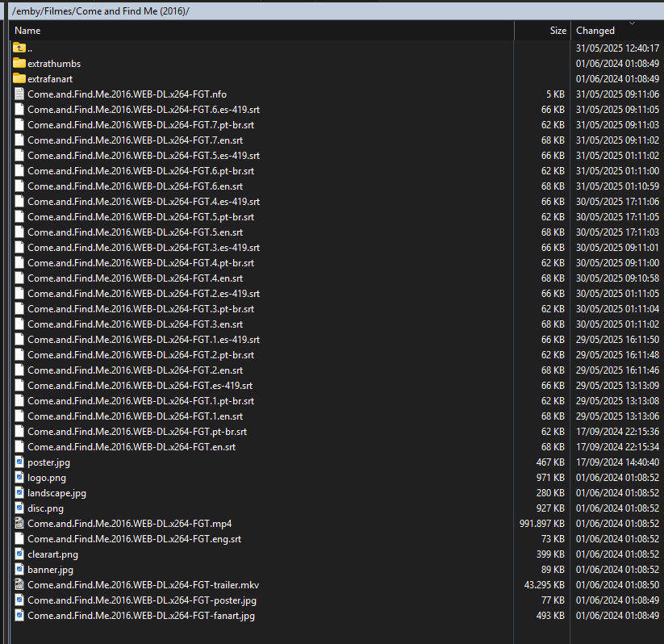Open the extrathumbs folder icon
Screen dimensions: 664x644
coord(19,63)
